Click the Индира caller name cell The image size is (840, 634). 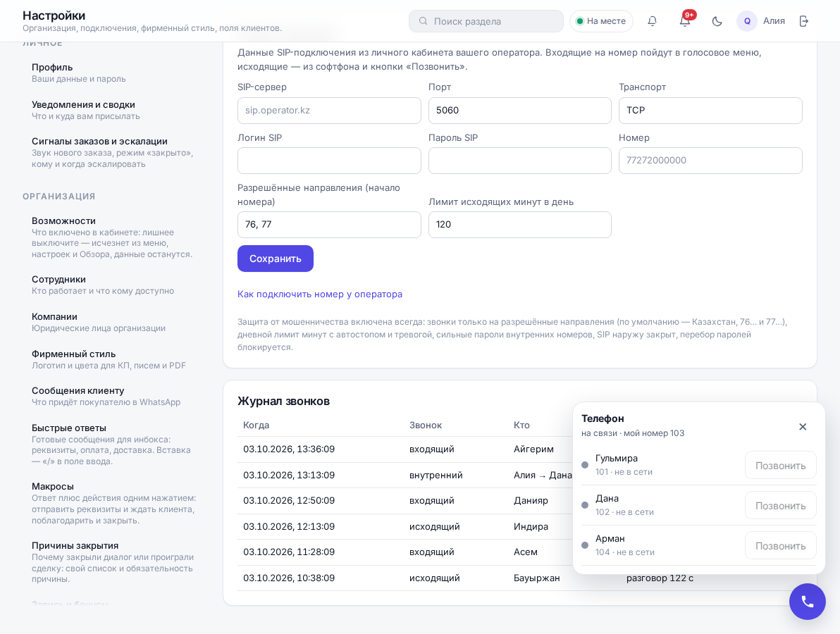click(531, 526)
